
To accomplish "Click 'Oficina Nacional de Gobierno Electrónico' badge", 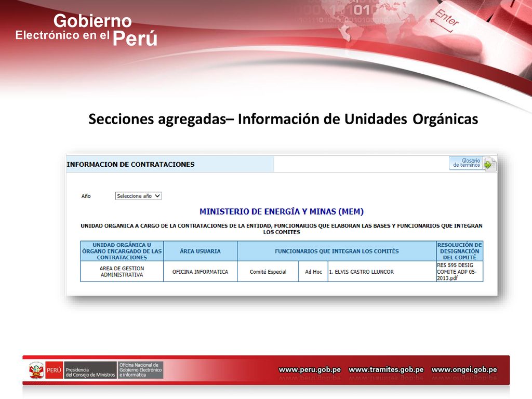I will pos(140,370).
